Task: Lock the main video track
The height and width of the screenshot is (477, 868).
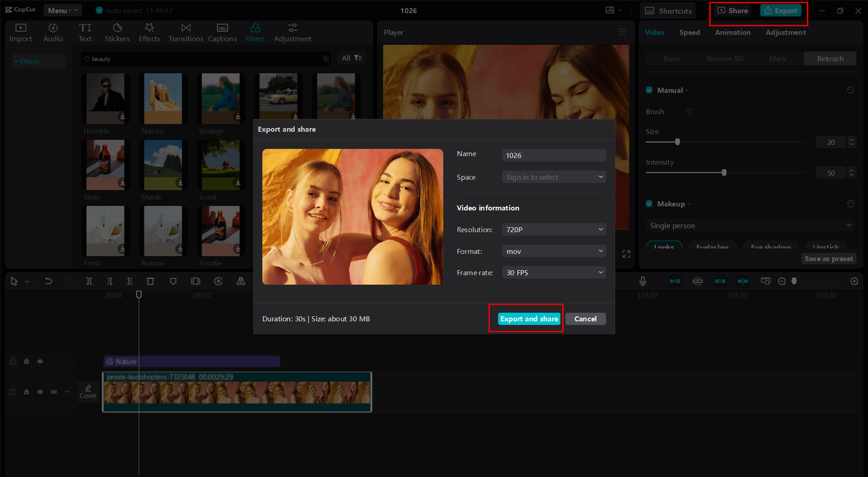Action: [26, 392]
